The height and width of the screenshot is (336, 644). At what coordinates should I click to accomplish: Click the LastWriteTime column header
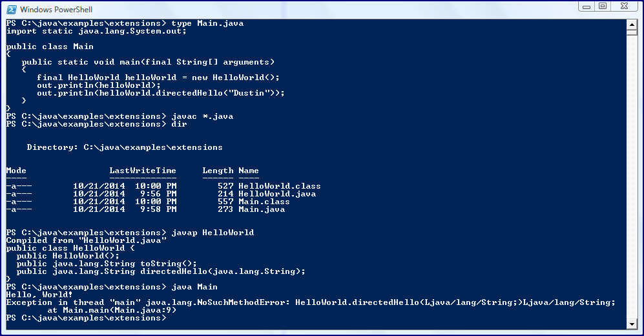142,171
